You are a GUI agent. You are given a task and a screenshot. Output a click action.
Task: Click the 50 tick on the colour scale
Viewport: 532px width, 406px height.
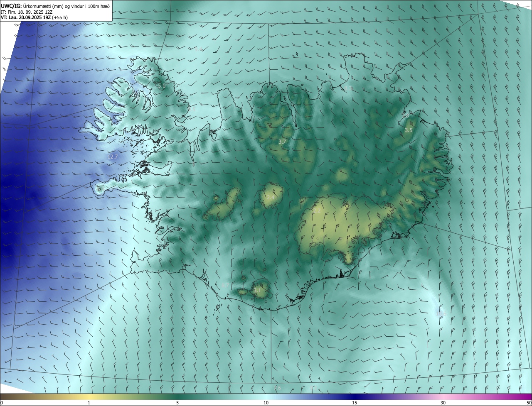pos(529,403)
